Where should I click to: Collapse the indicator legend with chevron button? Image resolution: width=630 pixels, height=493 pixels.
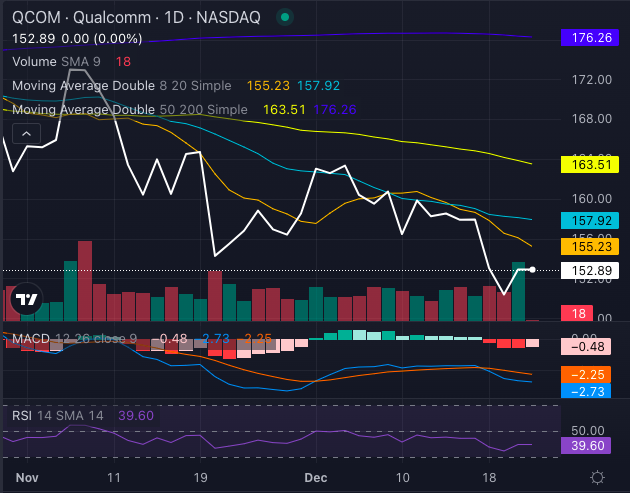point(25,133)
